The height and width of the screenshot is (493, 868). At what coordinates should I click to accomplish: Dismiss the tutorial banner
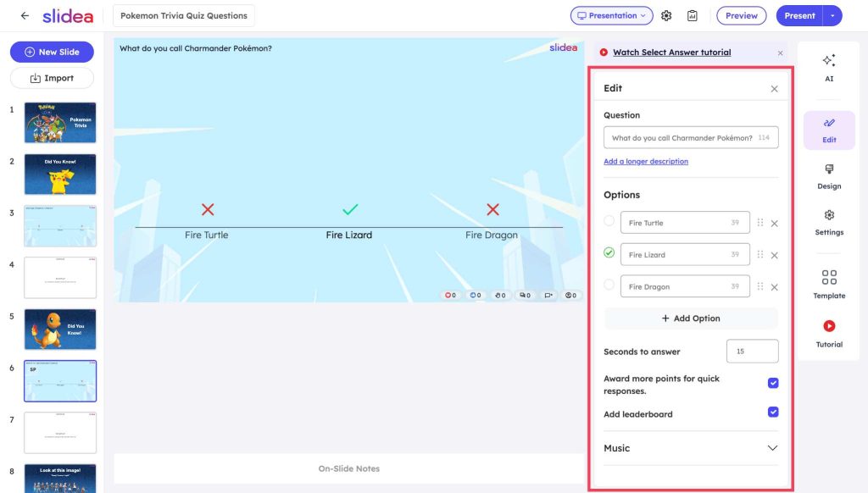(x=780, y=53)
